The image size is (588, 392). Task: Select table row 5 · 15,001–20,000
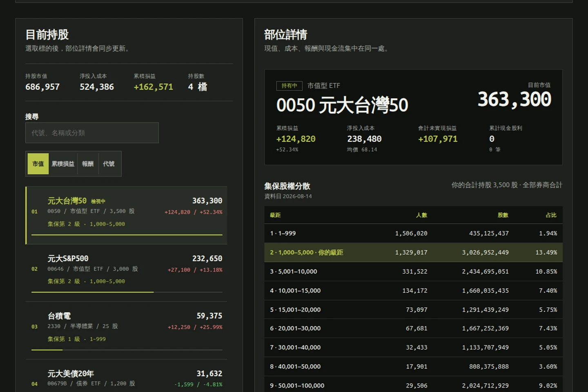point(413,310)
